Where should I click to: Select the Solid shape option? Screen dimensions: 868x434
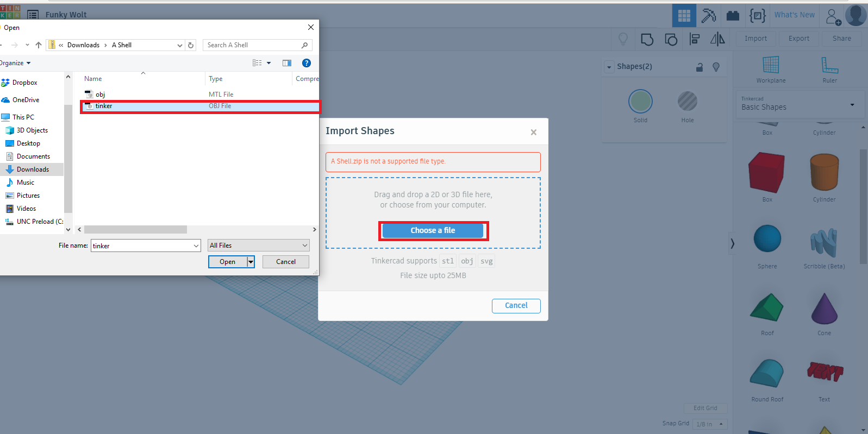(x=640, y=102)
